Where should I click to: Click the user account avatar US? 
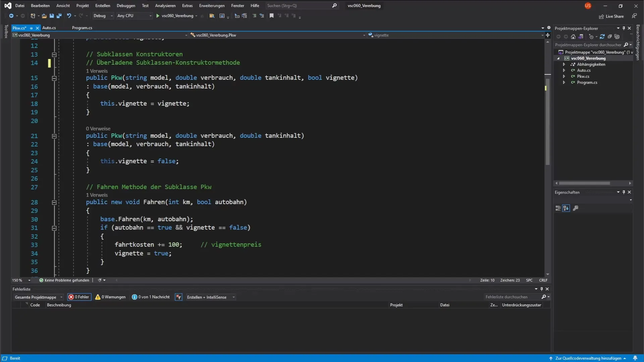coord(588,6)
